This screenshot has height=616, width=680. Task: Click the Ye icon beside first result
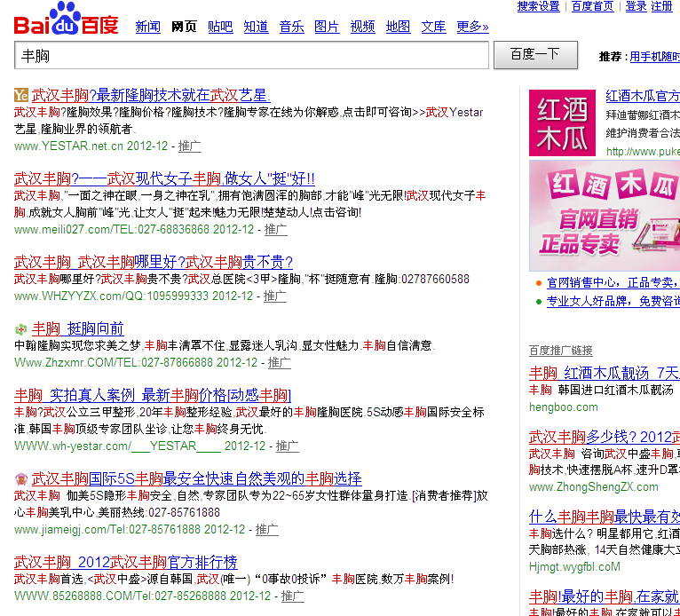point(21,95)
